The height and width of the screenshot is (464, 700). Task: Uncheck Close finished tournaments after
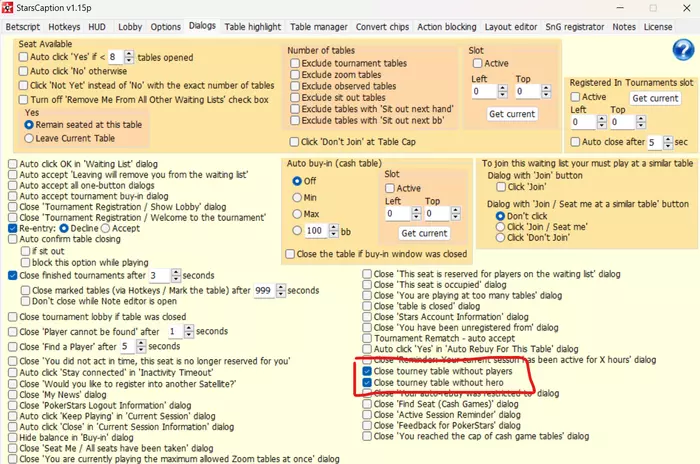[x=12, y=275]
